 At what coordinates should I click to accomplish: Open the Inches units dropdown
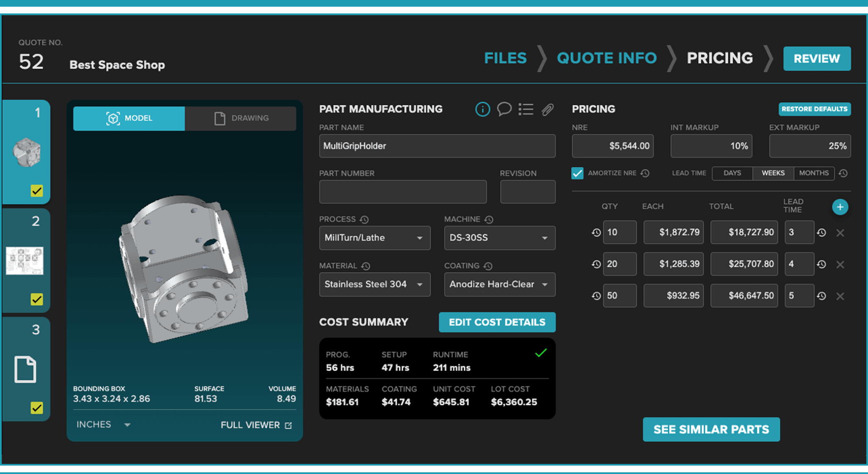pyautogui.click(x=103, y=424)
